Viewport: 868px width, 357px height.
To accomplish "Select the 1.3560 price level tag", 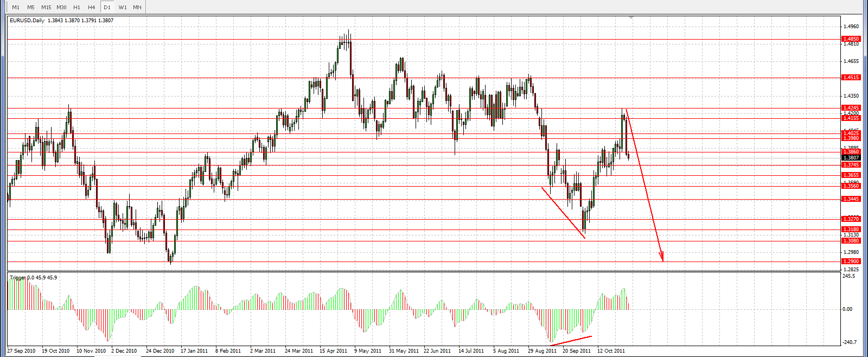I will pyautogui.click(x=851, y=186).
